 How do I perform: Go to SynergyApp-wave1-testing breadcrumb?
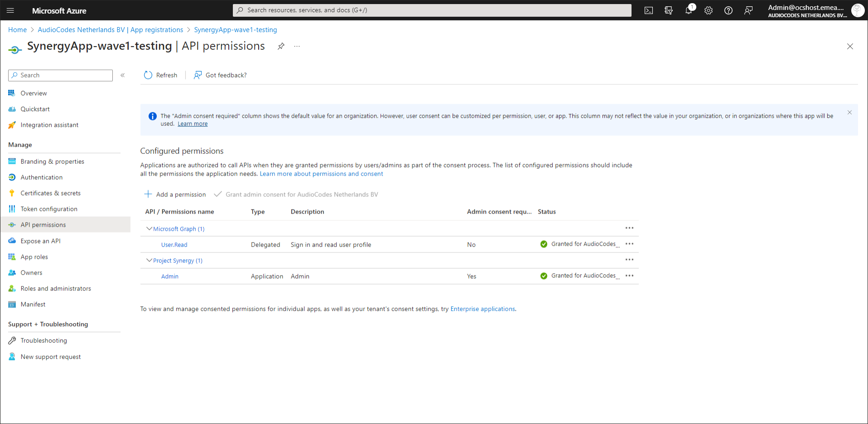coord(236,30)
